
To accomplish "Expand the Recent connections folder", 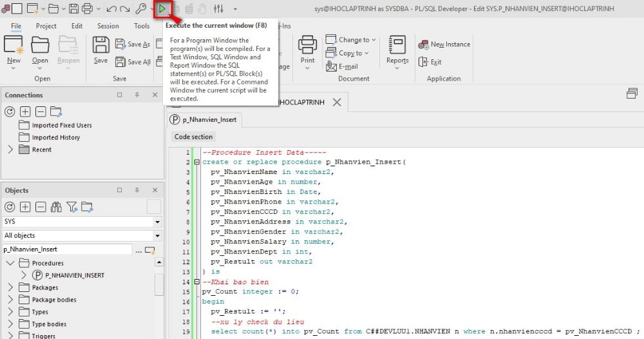I will [x=10, y=150].
